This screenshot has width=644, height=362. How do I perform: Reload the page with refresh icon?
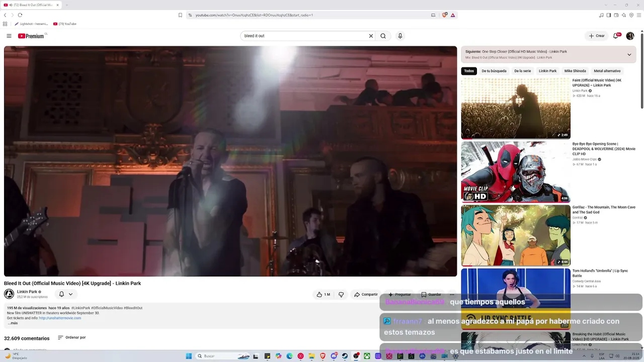pyautogui.click(x=20, y=15)
